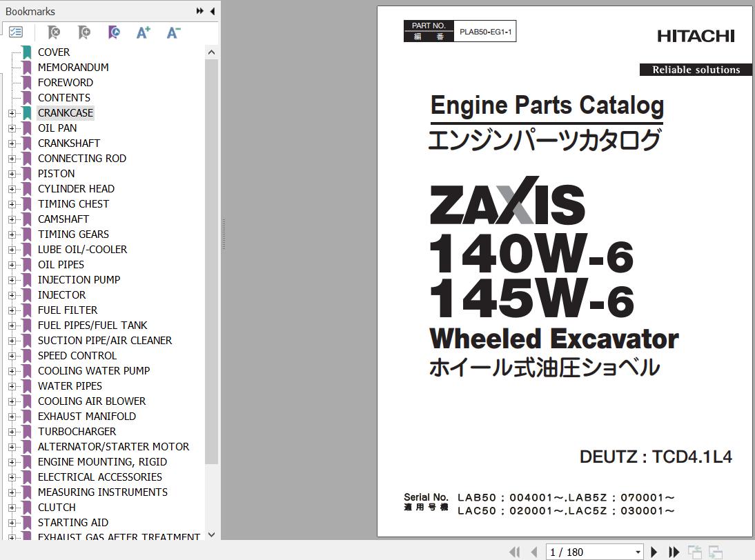The width and height of the screenshot is (755, 560).
Task: Select the WATER PIPES bookmark
Action: point(70,386)
